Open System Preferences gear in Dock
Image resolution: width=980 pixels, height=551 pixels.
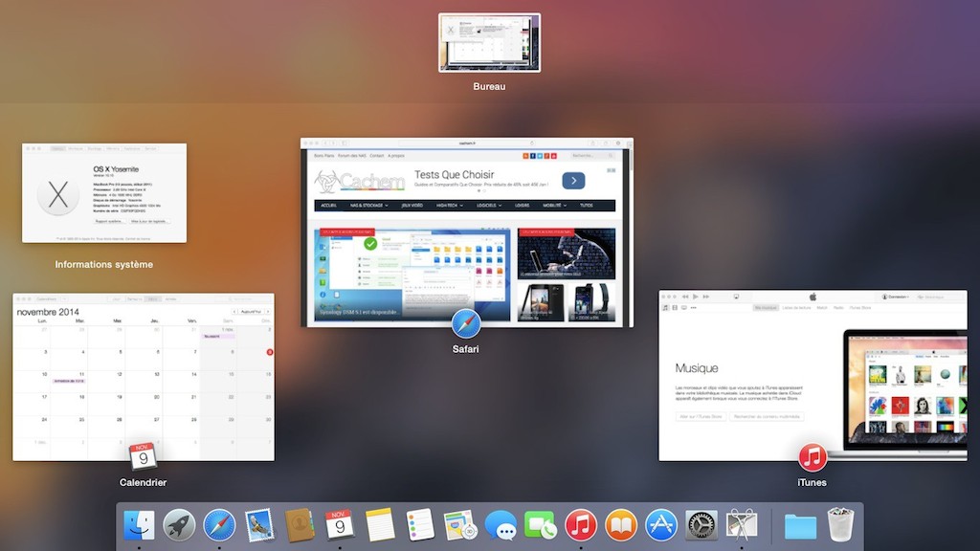point(702,525)
